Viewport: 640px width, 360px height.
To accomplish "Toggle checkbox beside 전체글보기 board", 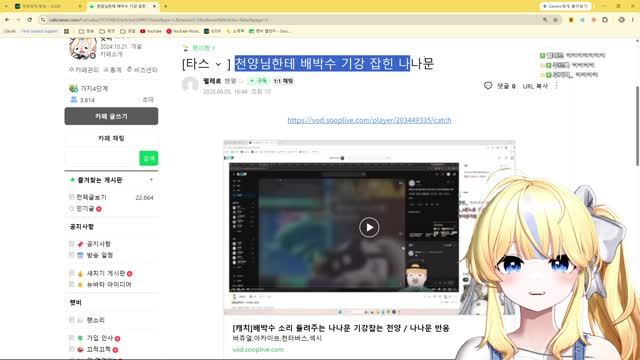I will (71, 197).
